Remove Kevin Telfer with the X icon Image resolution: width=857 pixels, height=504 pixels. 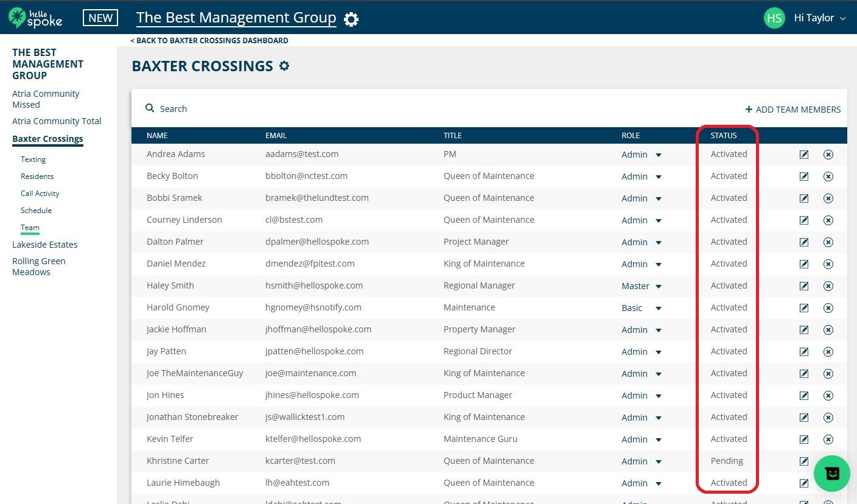click(828, 439)
